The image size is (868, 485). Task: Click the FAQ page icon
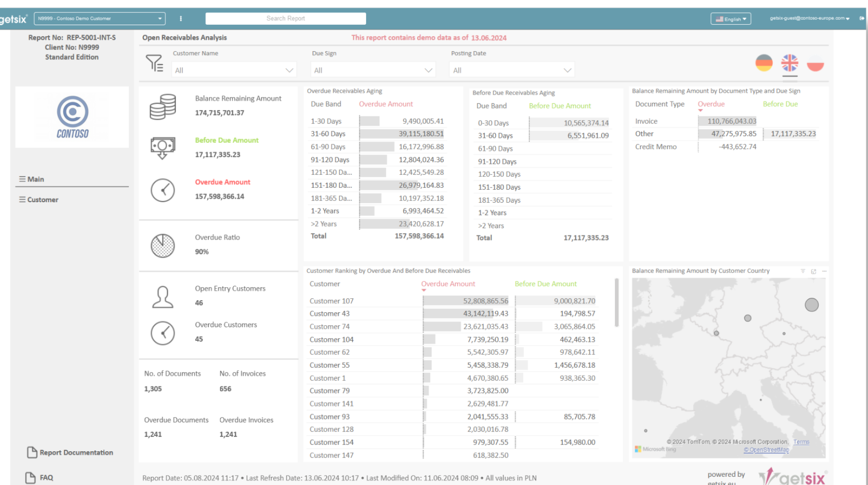pos(30,478)
